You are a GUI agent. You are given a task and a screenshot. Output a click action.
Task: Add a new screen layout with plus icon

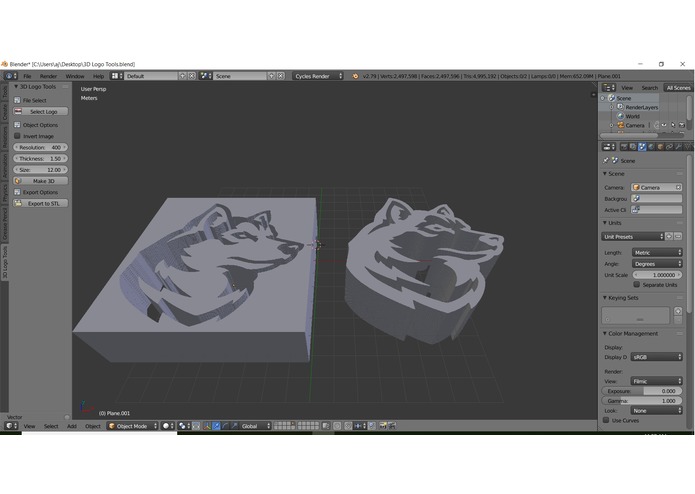point(183,76)
